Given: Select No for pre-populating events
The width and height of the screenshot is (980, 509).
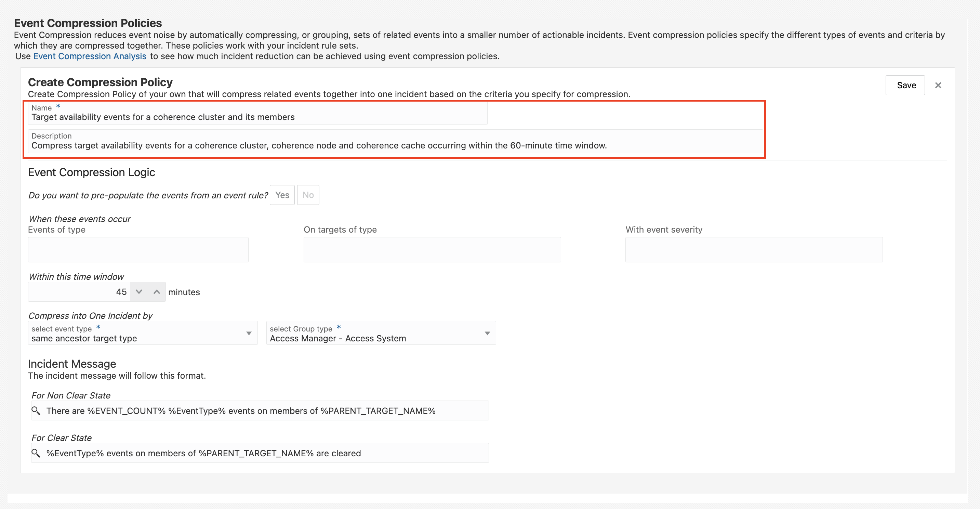Looking at the screenshot, I should 308,195.
